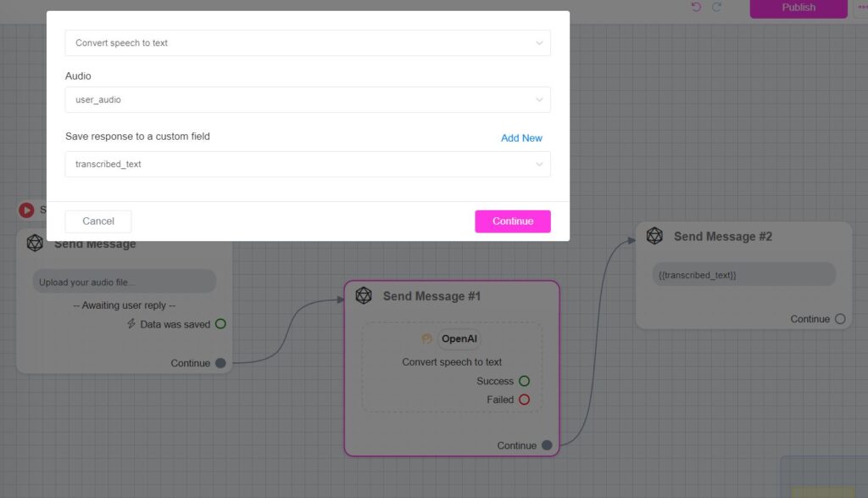Click the Cancel button
This screenshot has width=868, height=498.
98,221
